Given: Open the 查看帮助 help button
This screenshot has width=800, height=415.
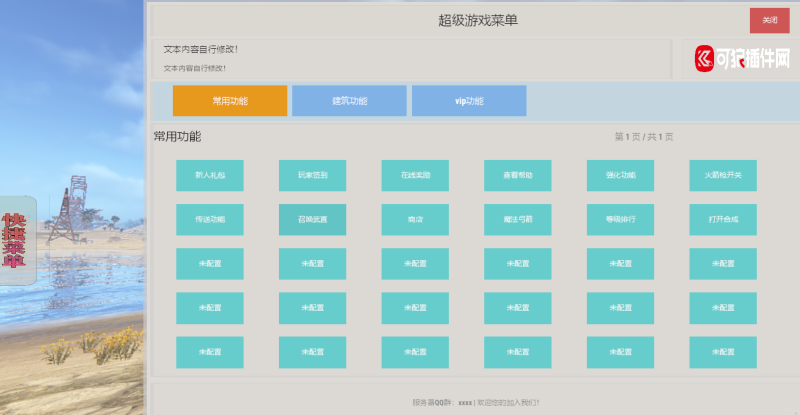Looking at the screenshot, I should tap(518, 175).
